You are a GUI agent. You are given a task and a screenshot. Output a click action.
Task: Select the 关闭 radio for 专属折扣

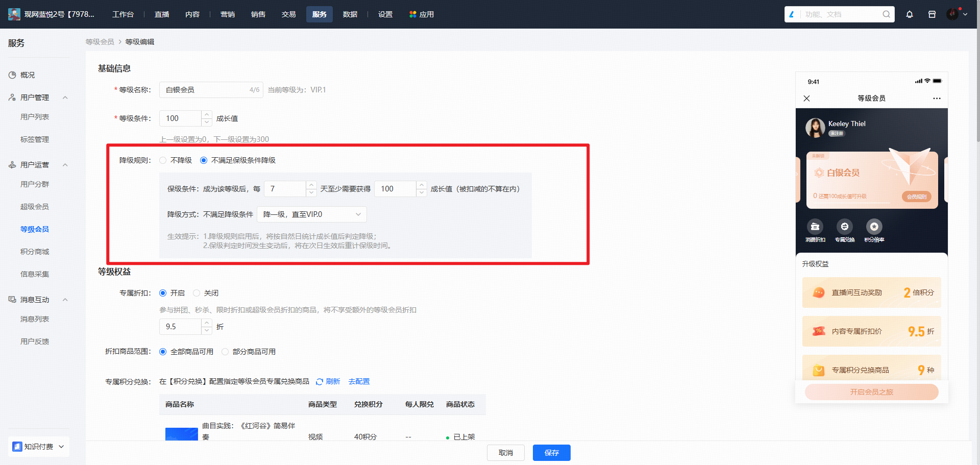coord(197,293)
